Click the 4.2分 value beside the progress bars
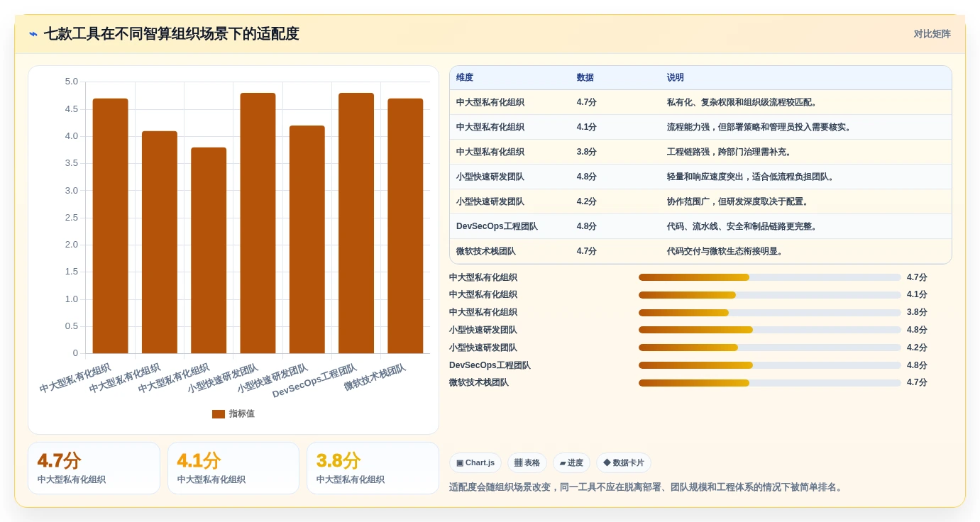The height and width of the screenshot is (522, 980). 917,348
